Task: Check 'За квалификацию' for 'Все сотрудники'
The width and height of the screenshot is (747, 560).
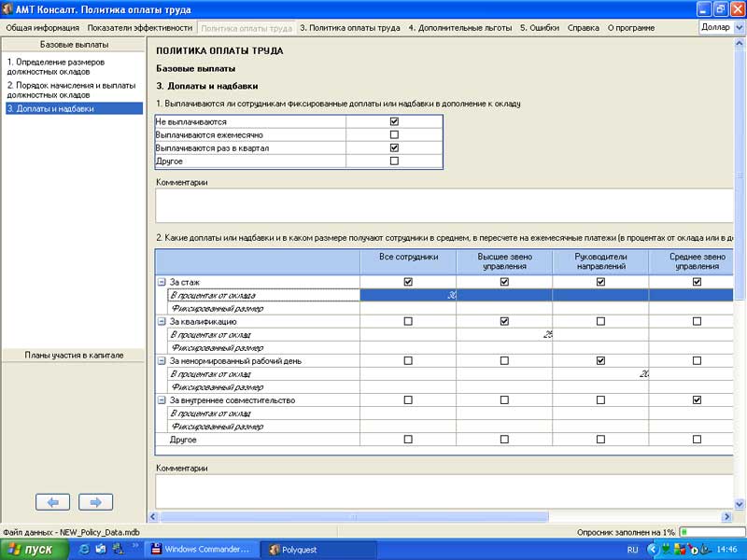Action: [x=408, y=321]
